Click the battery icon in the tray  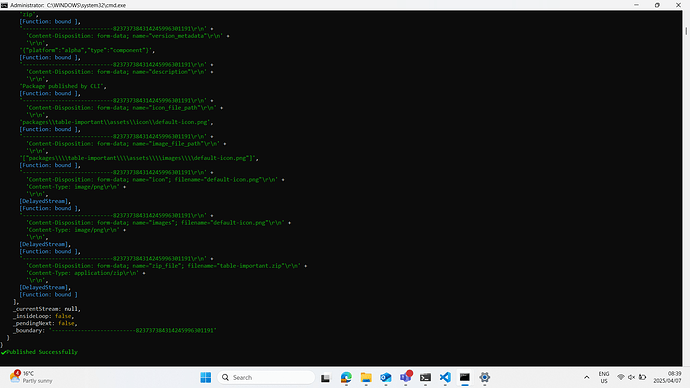642,377
